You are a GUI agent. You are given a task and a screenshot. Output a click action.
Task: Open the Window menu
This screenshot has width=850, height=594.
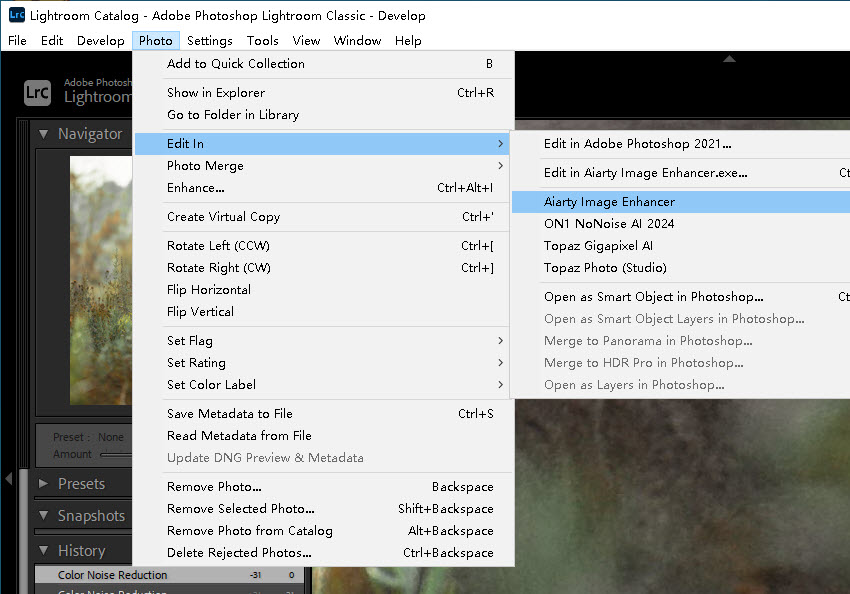(357, 41)
